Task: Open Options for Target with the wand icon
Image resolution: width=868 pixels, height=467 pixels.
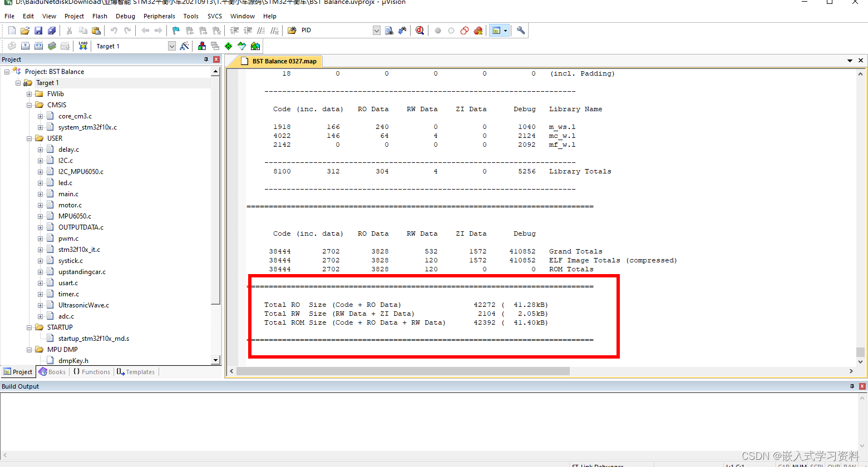Action: (184, 46)
